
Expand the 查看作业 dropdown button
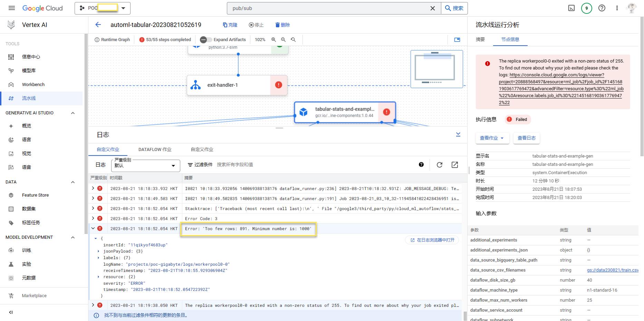tap(492, 138)
